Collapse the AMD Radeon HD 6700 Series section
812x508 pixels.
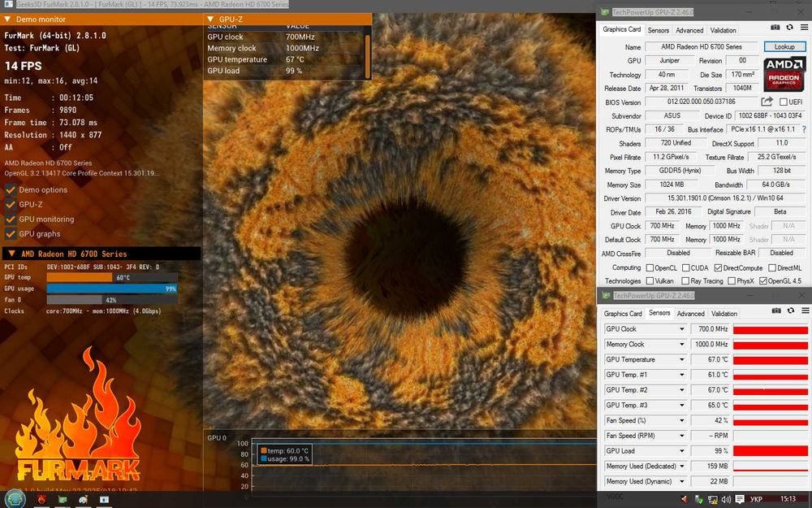(12, 254)
